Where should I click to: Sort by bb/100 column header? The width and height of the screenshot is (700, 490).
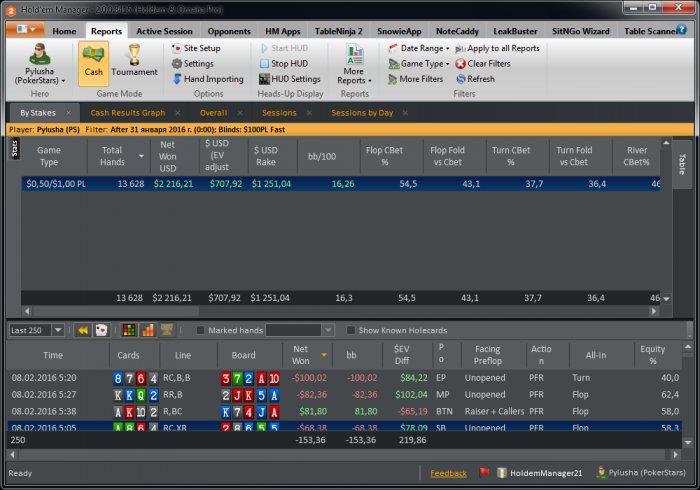329,156
